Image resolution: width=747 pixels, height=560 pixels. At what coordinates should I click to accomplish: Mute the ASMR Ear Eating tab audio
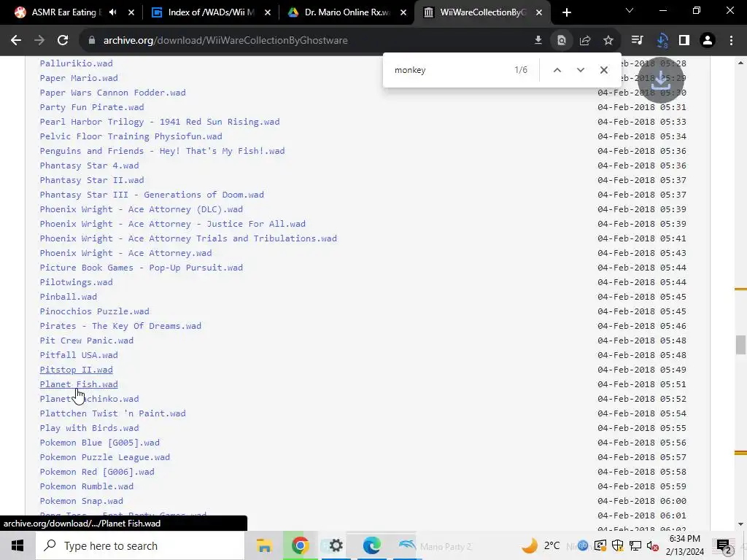pos(112,12)
